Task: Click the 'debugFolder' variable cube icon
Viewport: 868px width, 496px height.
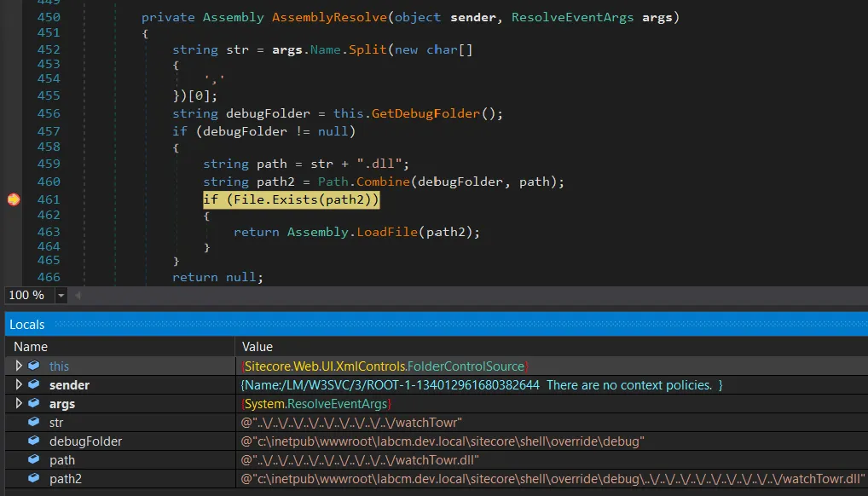Action: pos(33,441)
